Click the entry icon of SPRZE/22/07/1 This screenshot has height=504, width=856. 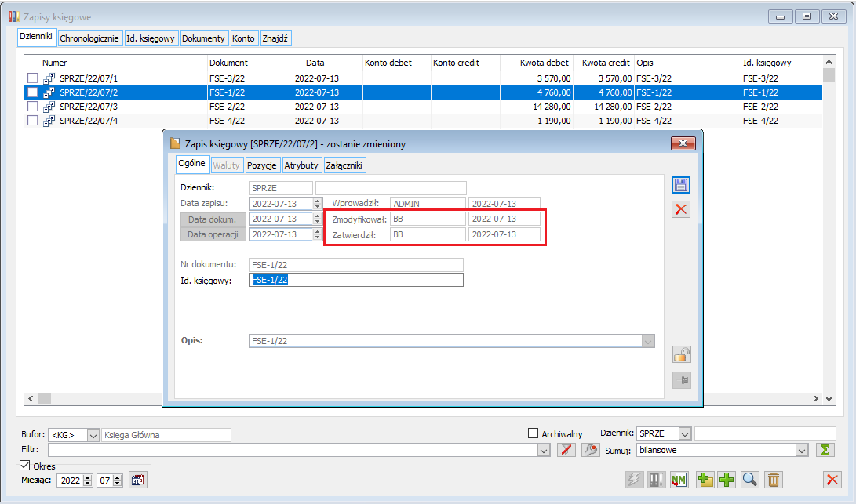pos(49,78)
